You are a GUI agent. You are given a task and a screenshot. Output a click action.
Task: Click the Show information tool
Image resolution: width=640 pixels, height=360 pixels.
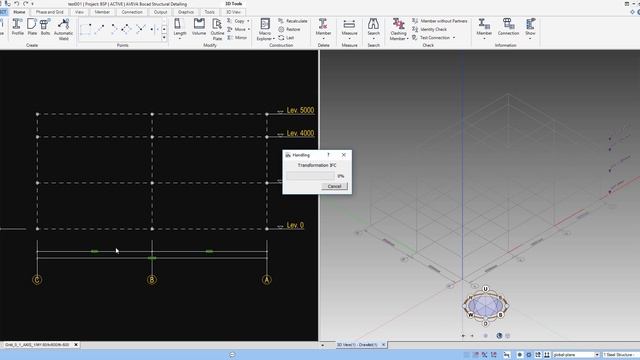point(530,29)
